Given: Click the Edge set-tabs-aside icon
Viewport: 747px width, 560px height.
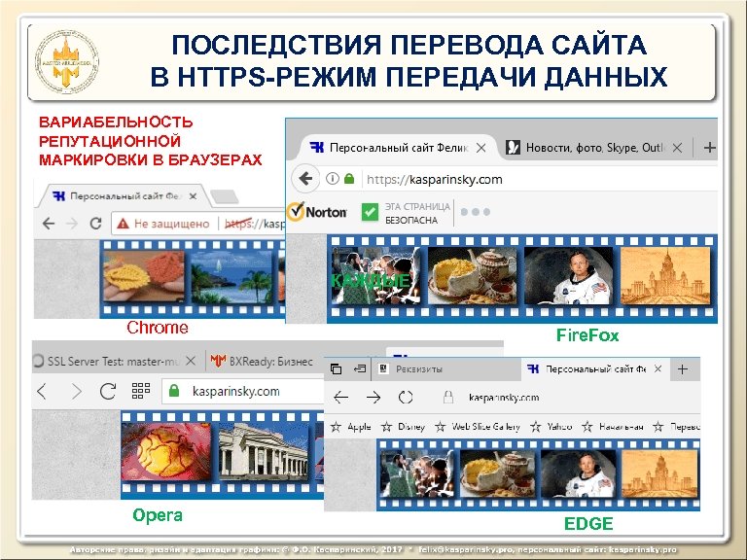Looking at the screenshot, I should (x=360, y=369).
